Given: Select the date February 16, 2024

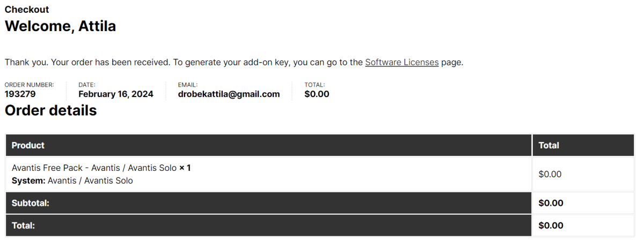Looking at the screenshot, I should 115,94.
